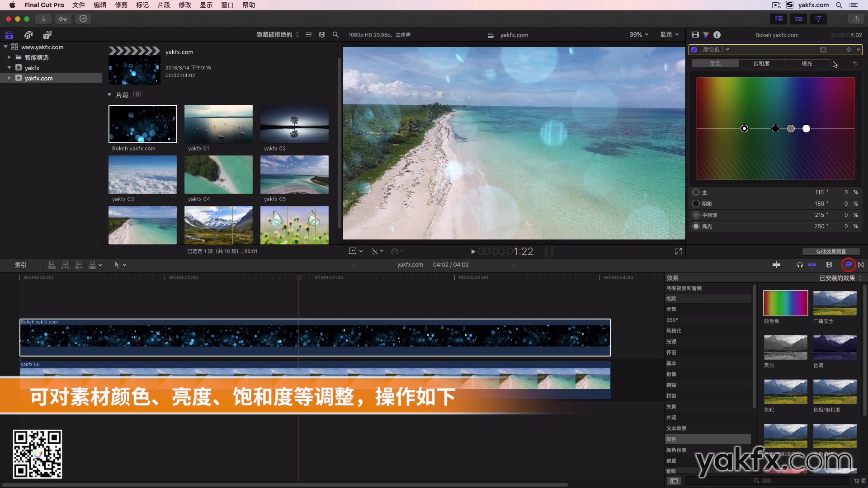Toggle solo on selected clips

click(813, 265)
